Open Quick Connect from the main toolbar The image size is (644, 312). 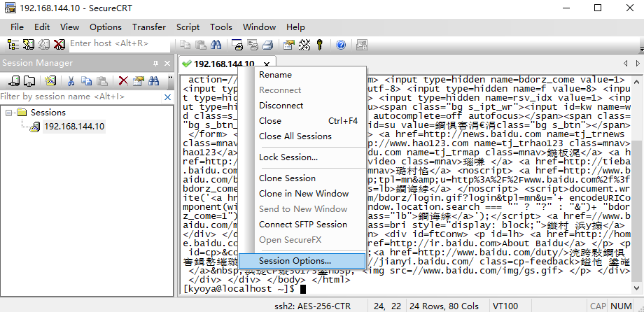pos(28,44)
